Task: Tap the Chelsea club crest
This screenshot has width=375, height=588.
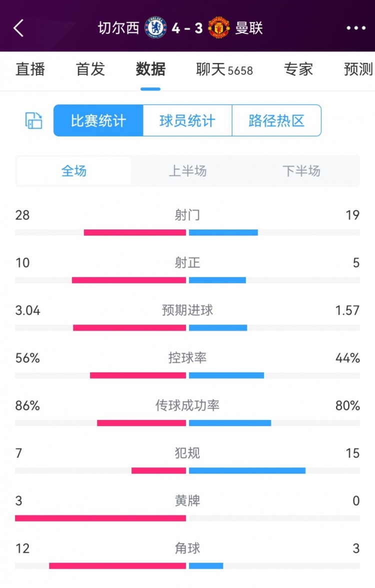Action: pyautogui.click(x=156, y=28)
